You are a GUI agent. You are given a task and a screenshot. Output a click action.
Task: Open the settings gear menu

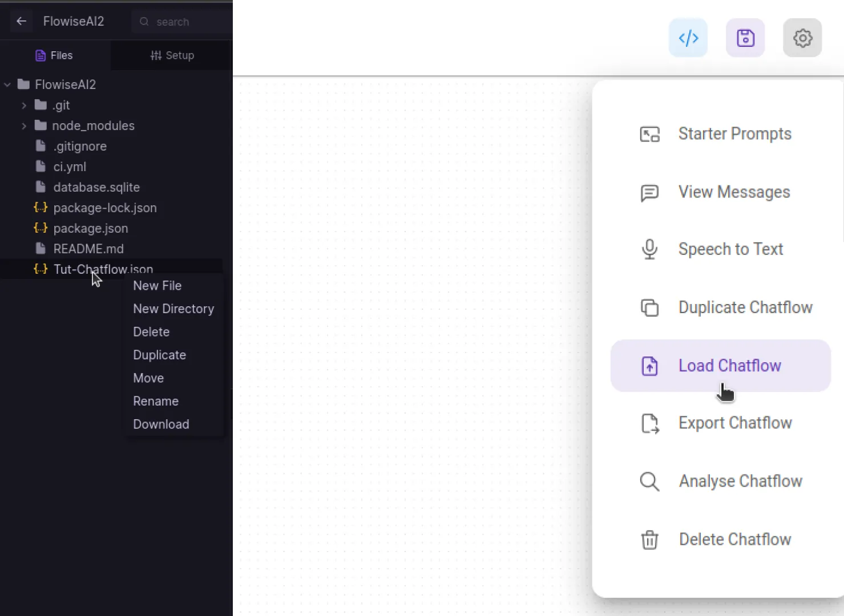(802, 38)
